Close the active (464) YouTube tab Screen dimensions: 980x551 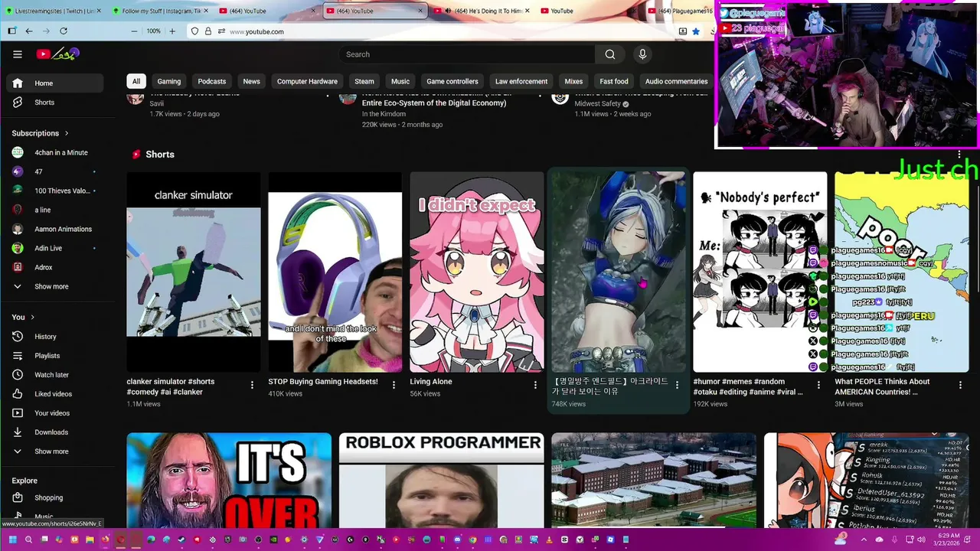point(420,11)
